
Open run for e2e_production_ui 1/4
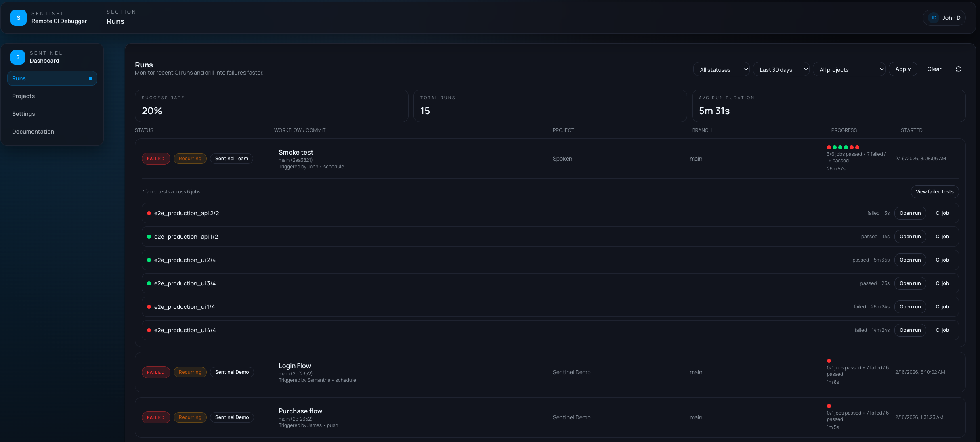click(910, 307)
